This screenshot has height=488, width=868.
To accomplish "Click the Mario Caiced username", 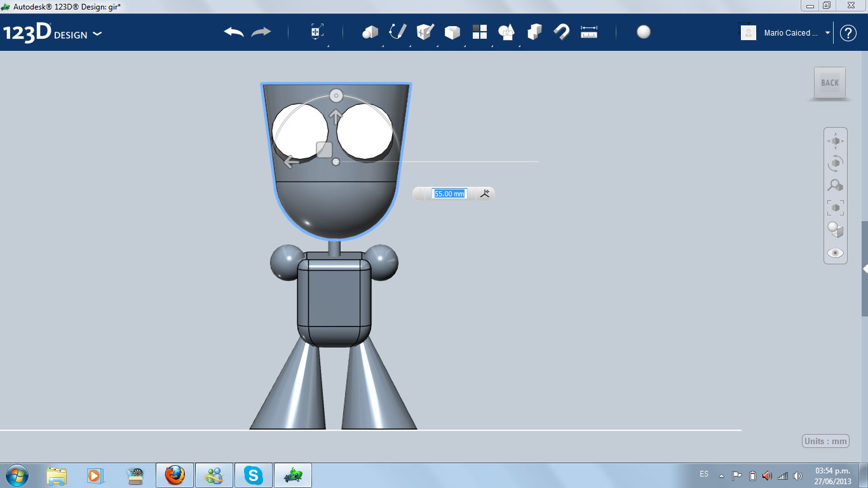I will point(791,33).
